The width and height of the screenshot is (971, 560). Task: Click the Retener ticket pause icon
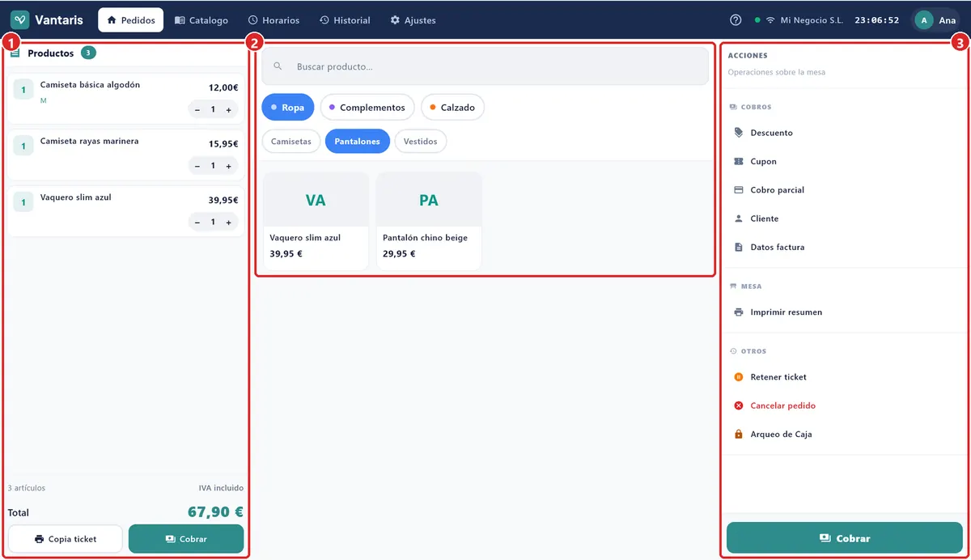click(x=738, y=377)
